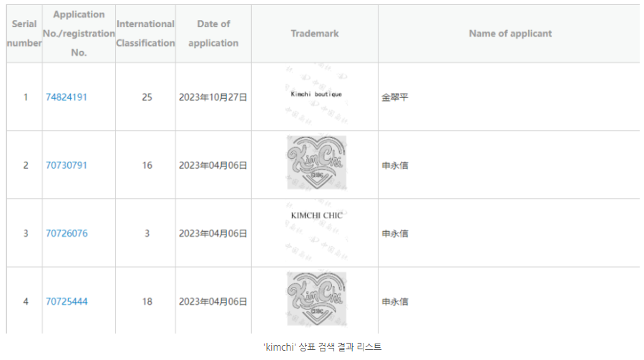Click classification value 25 in row 1
Screen dimensions: 644x360
pyautogui.click(x=147, y=97)
